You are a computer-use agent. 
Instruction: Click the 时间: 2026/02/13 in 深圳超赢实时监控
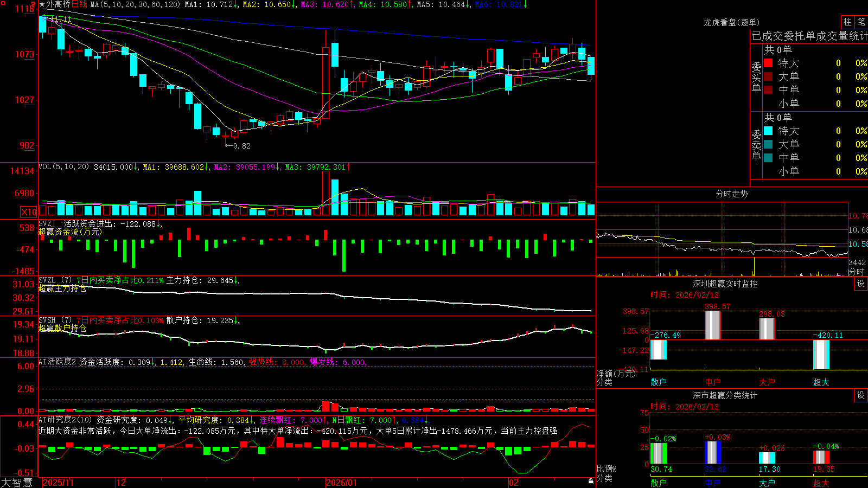(685, 295)
